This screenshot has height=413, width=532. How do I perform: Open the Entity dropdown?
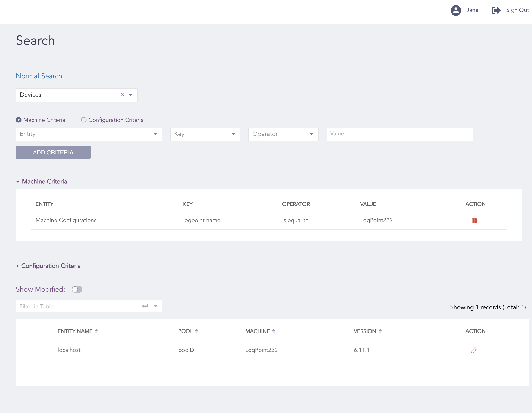pyautogui.click(x=89, y=134)
